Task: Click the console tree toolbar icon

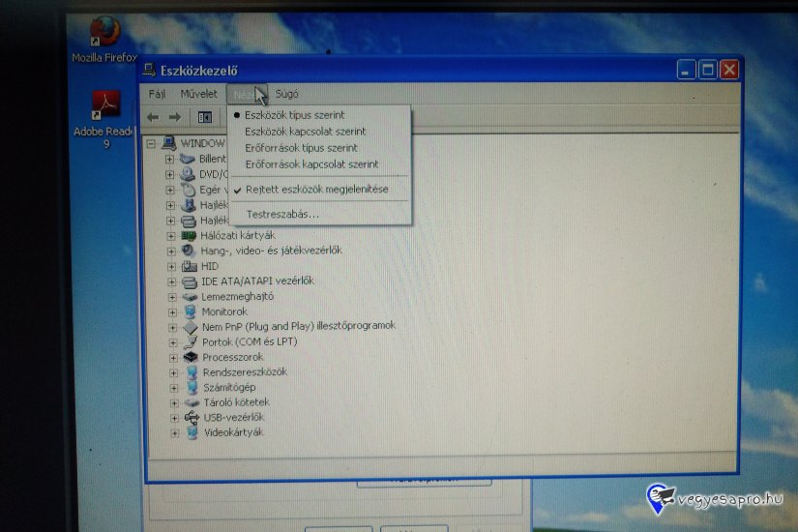Action: coord(204,117)
